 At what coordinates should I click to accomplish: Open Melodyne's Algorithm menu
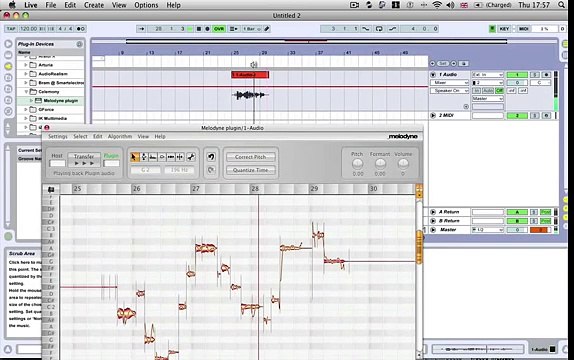[x=120, y=136]
